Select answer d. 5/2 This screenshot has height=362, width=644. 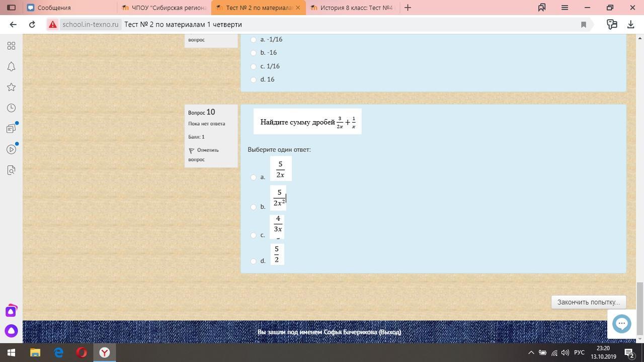click(254, 261)
